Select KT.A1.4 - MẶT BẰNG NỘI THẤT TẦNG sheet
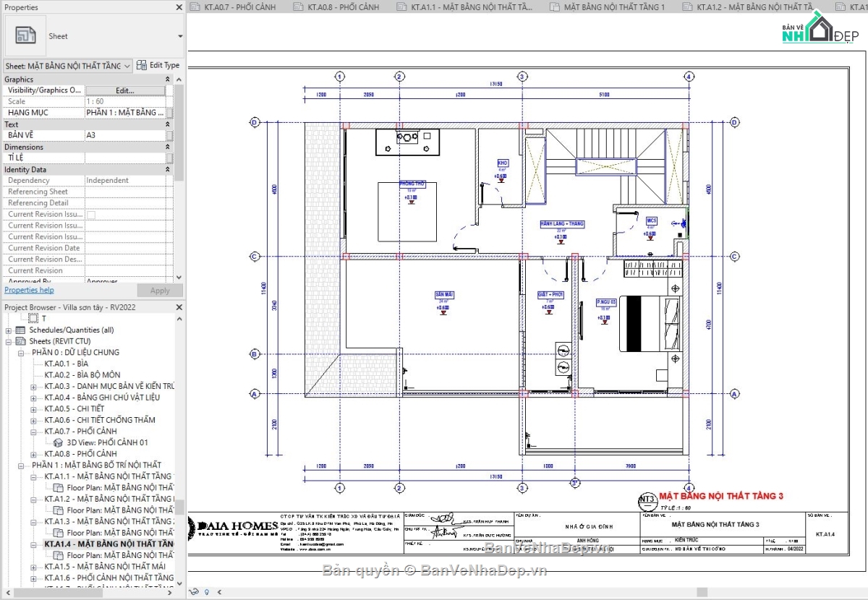This screenshot has width=868, height=600. coord(109,544)
